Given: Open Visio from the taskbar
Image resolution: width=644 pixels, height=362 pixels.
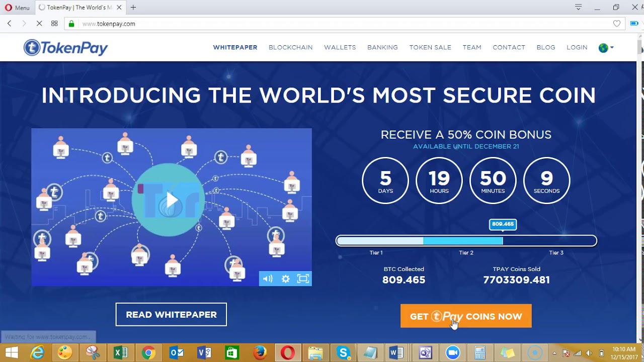Looking at the screenshot, I should [204, 353].
